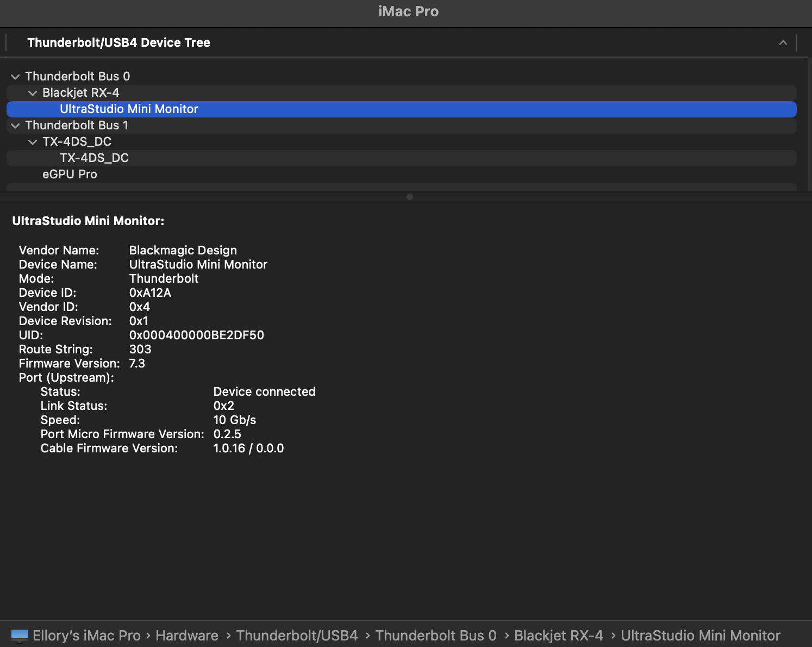Go to Thunderbolt Bus 0 in the path bar

click(x=436, y=636)
